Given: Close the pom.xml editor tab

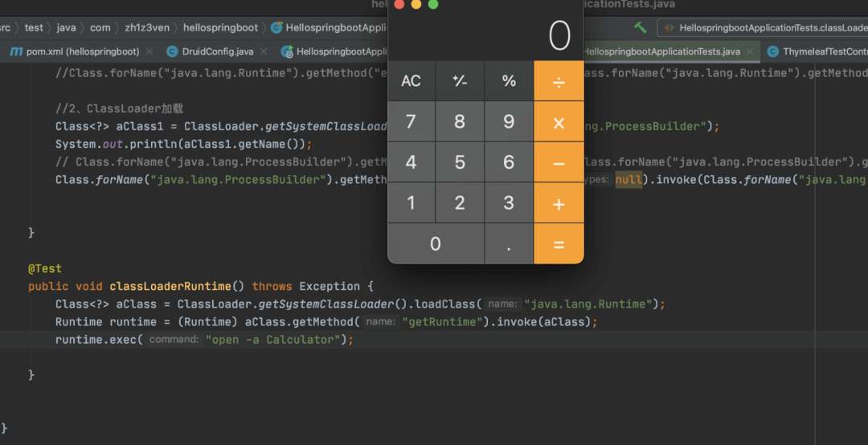Looking at the screenshot, I should click(x=149, y=51).
